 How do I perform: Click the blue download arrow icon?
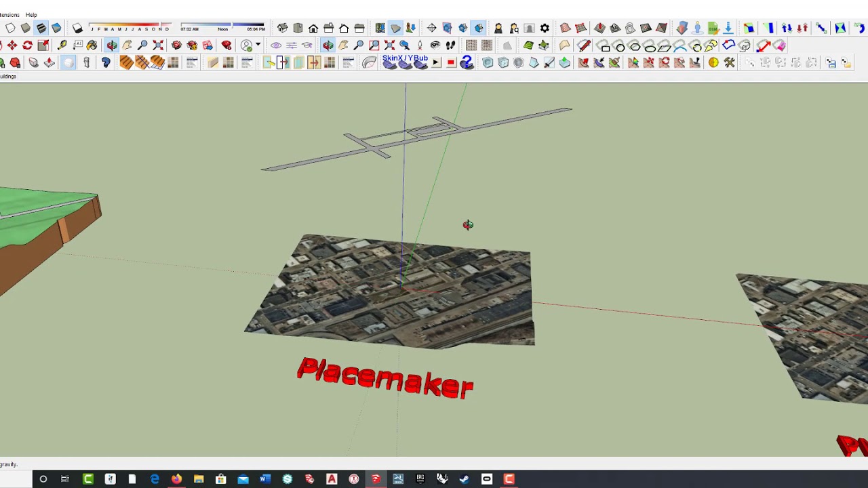[728, 28]
